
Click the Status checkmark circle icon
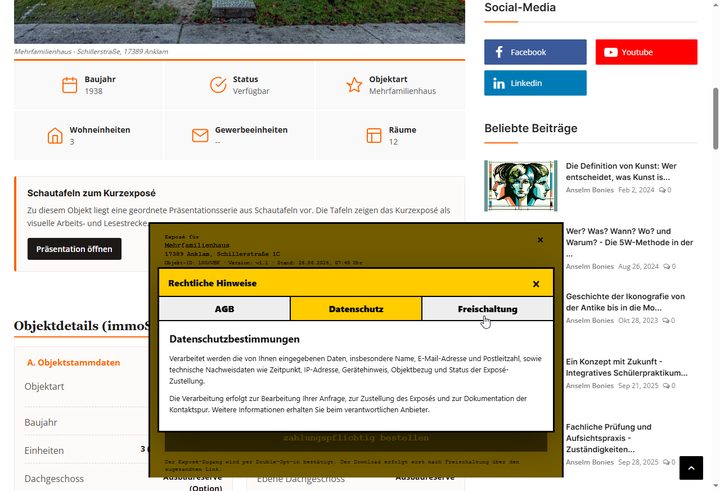(x=218, y=85)
